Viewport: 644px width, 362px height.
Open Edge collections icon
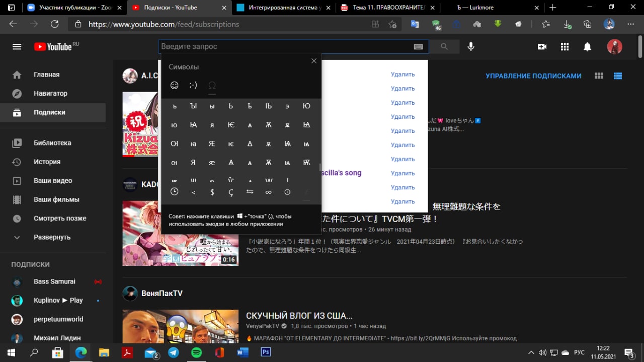tap(587, 24)
